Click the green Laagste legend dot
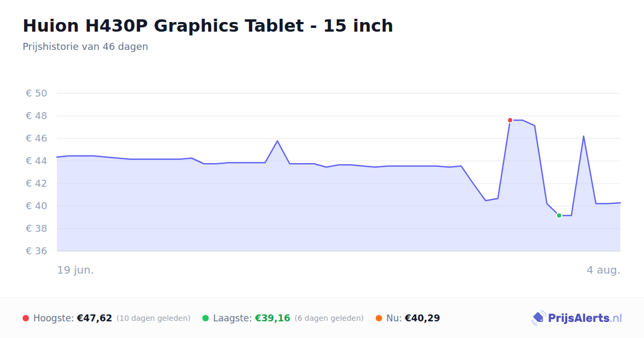 pos(206,318)
